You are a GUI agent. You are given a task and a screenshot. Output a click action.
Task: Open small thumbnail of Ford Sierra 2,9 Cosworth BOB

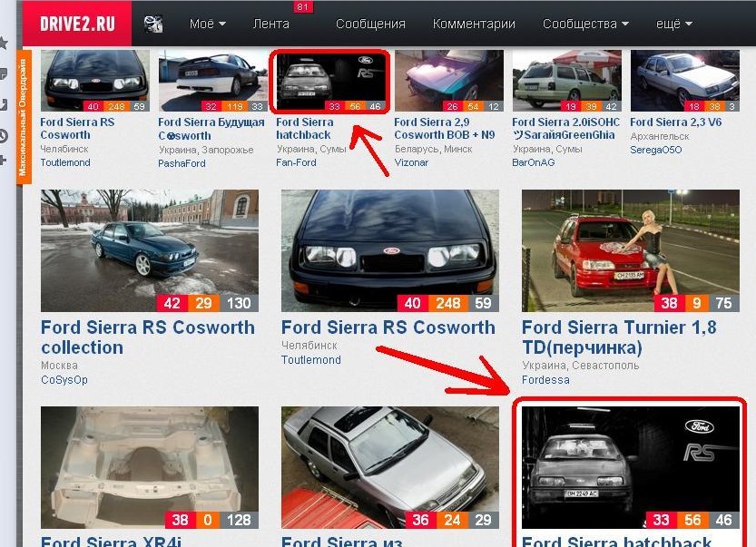pos(449,81)
